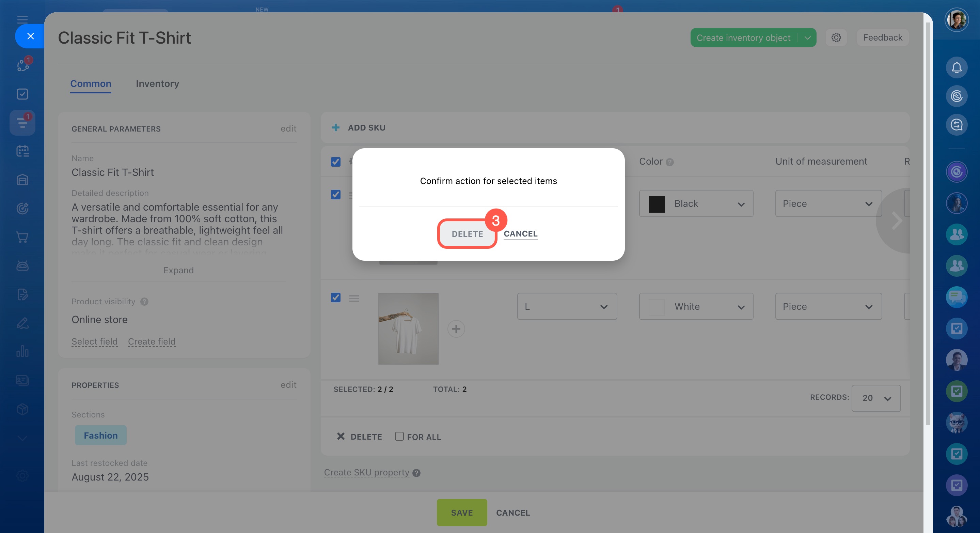Open the records per page dropdown
The width and height of the screenshot is (980, 533).
pos(876,398)
